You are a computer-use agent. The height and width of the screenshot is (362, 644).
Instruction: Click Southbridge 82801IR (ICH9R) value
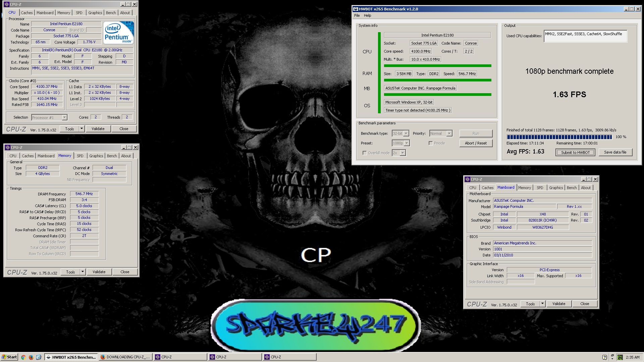(x=543, y=220)
